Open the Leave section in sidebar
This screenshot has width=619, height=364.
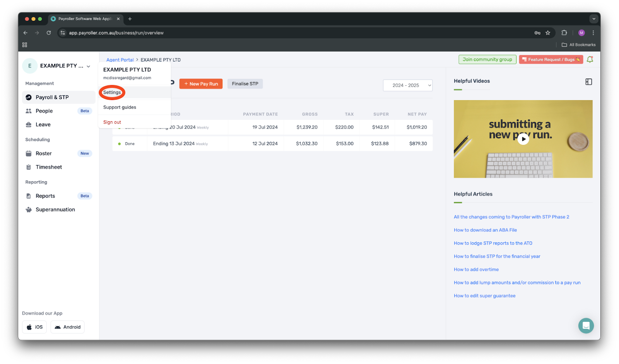tap(58, 124)
